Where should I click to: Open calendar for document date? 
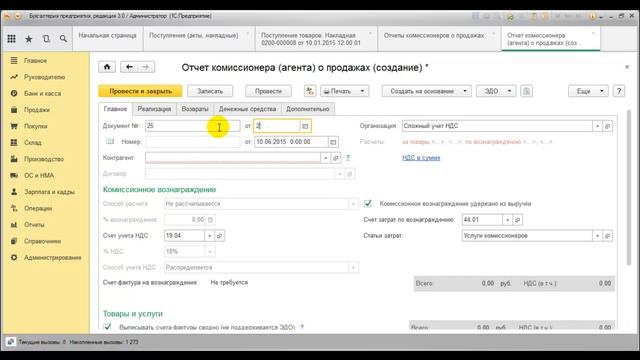[x=305, y=126]
